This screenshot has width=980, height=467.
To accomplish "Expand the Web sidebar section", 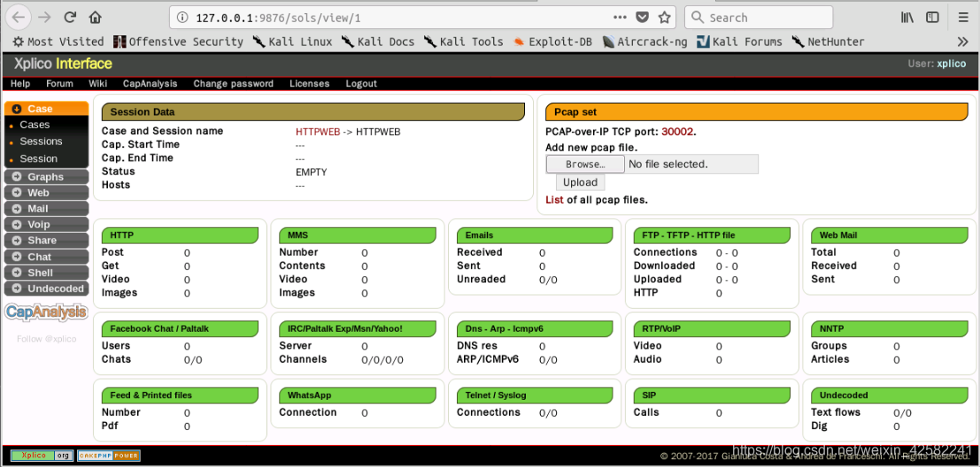I will 46,193.
